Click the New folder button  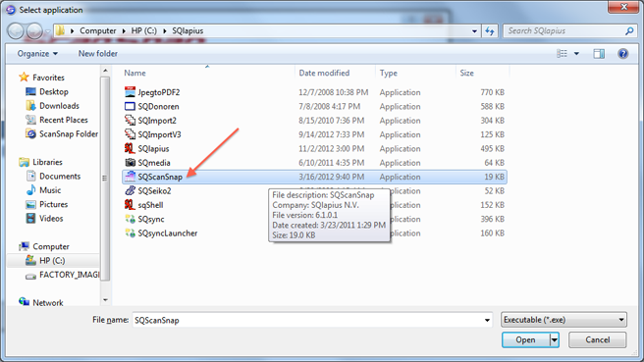98,53
